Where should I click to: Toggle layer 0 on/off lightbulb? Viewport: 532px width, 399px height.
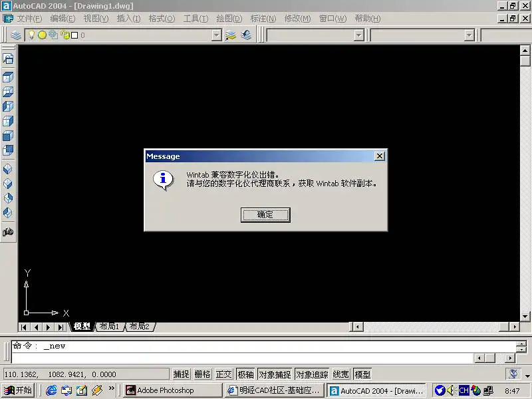tap(31, 35)
